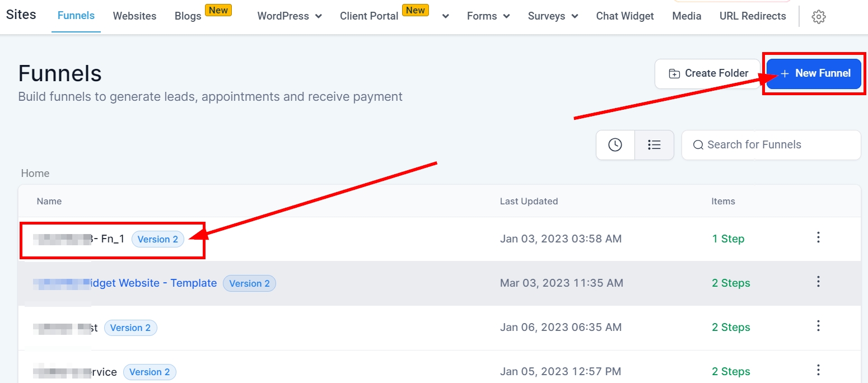Open the Blogs tab

(x=188, y=16)
